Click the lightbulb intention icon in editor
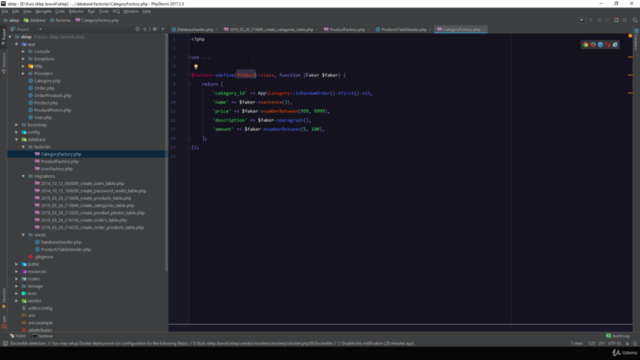Screen dimensions: 640x360 coord(196,67)
